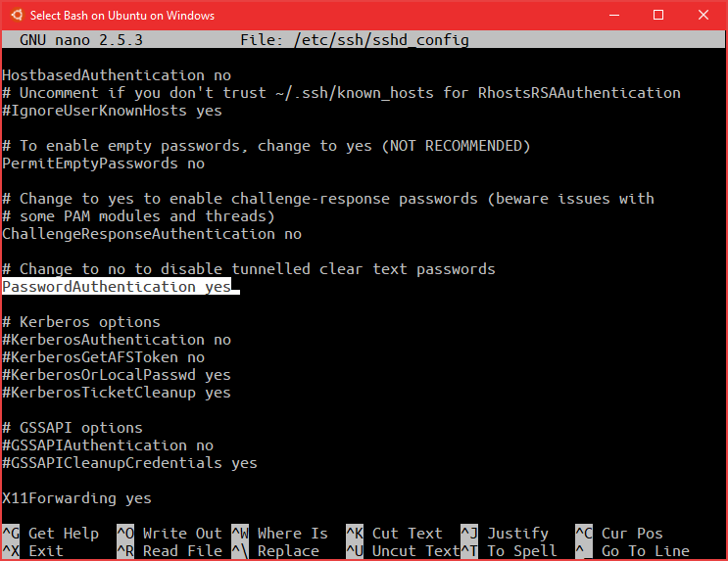Select the Replace shortcut label
728x561 pixels.
288,551
